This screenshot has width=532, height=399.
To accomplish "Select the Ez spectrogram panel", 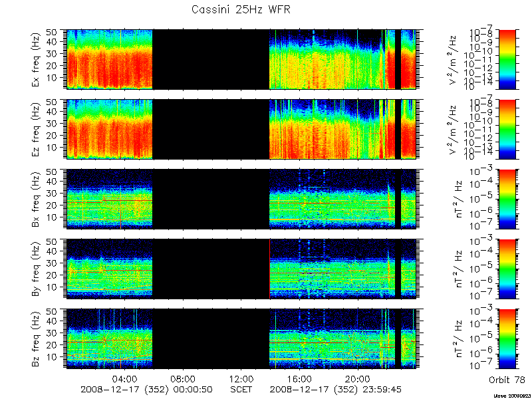I will [x=241, y=129].
